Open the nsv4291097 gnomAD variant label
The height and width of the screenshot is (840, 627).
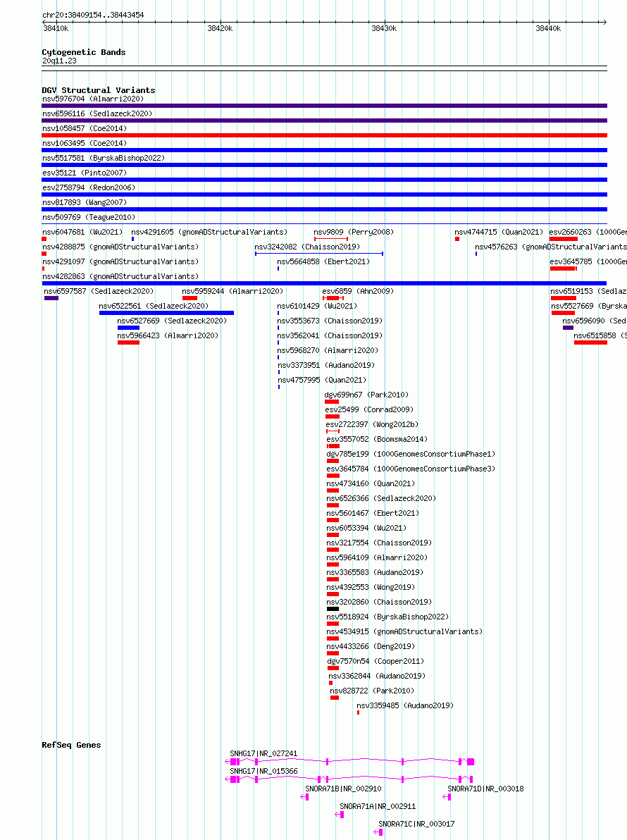pos(120,262)
